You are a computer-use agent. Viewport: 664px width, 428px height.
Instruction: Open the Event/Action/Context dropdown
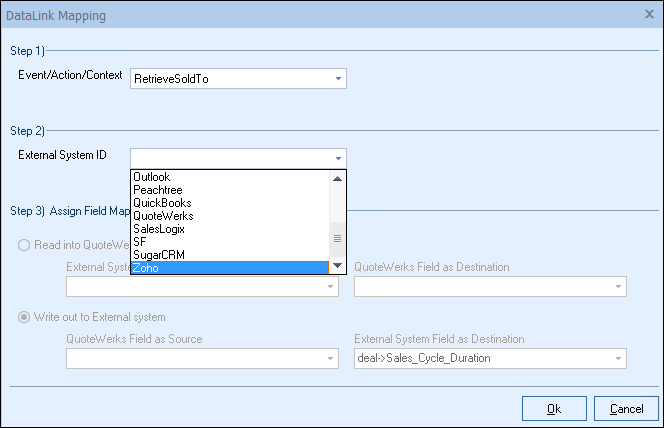coord(338,78)
